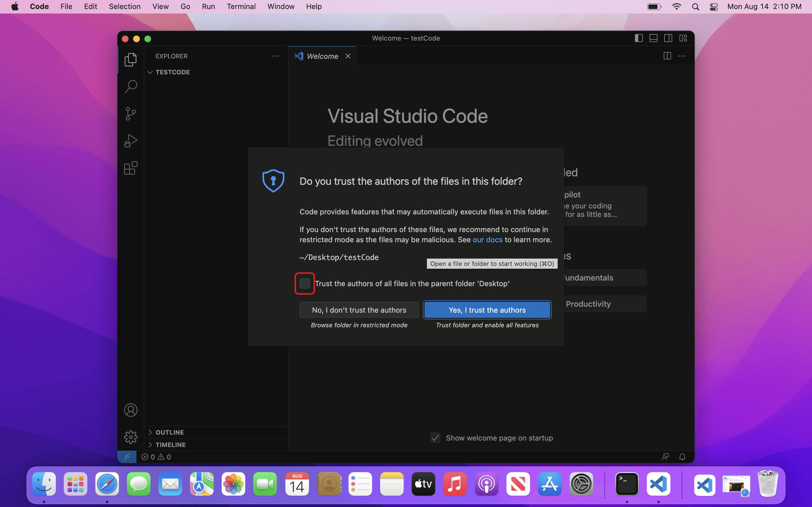
Task: Click No, I don't trust the authors
Action: click(x=359, y=310)
